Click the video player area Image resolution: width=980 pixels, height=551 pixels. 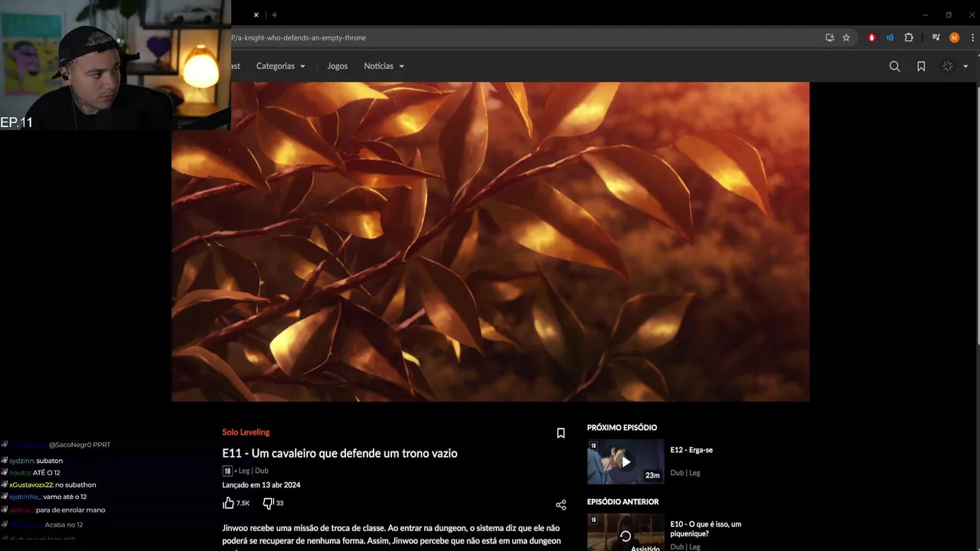click(490, 242)
